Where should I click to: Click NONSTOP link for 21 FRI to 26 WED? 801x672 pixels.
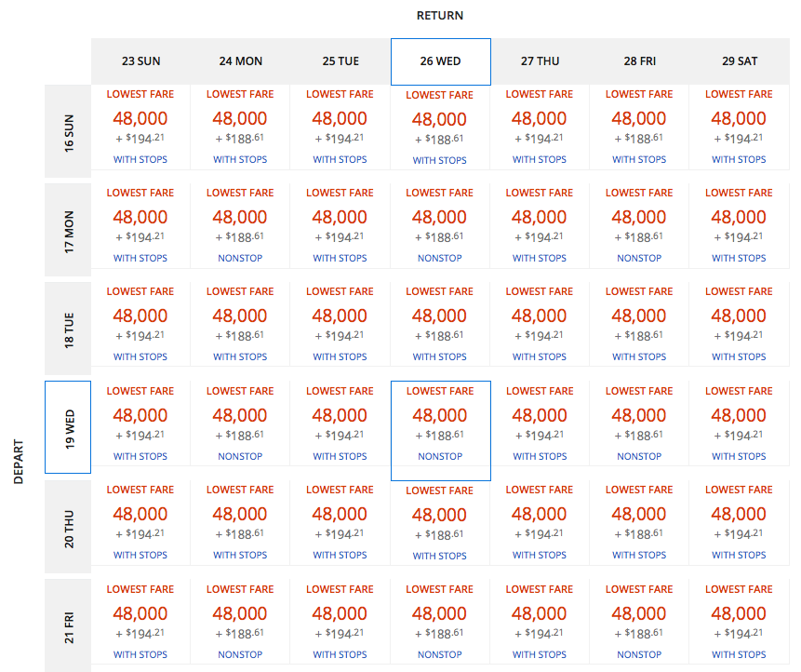coord(440,655)
